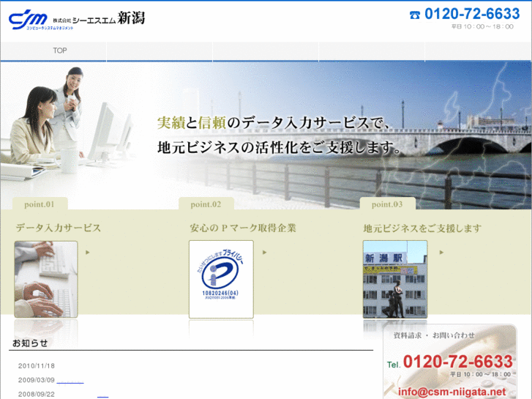Screen dimensions: 532x399
Task: Select the point.03 tab label
Action: [x=387, y=204]
